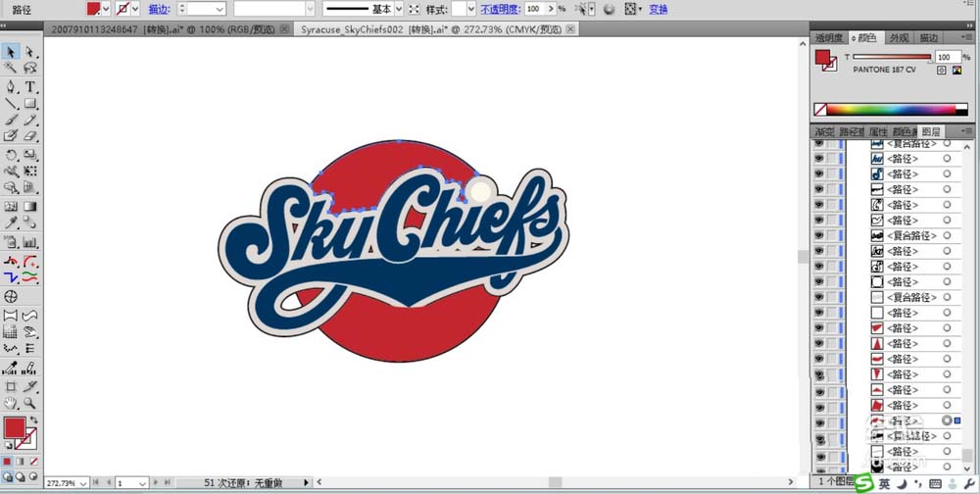Switch to the 渐变 panel tab
Image resolution: width=980 pixels, height=494 pixels.
(824, 132)
